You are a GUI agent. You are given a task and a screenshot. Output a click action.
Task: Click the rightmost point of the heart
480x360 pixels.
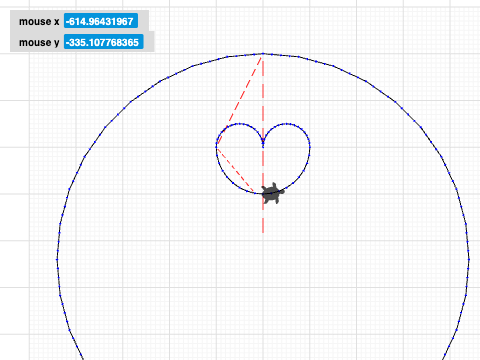coord(310,146)
